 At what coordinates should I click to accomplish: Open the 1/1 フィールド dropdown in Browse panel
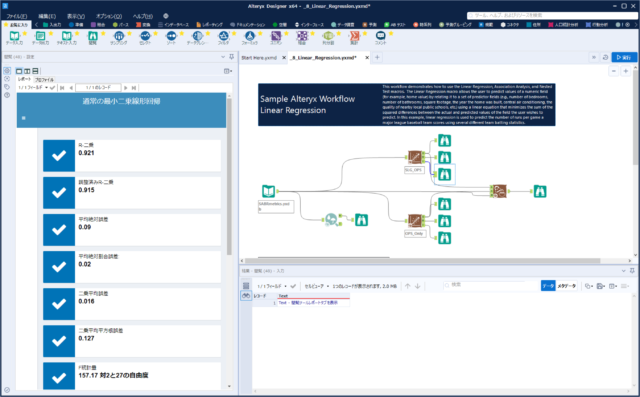point(33,88)
